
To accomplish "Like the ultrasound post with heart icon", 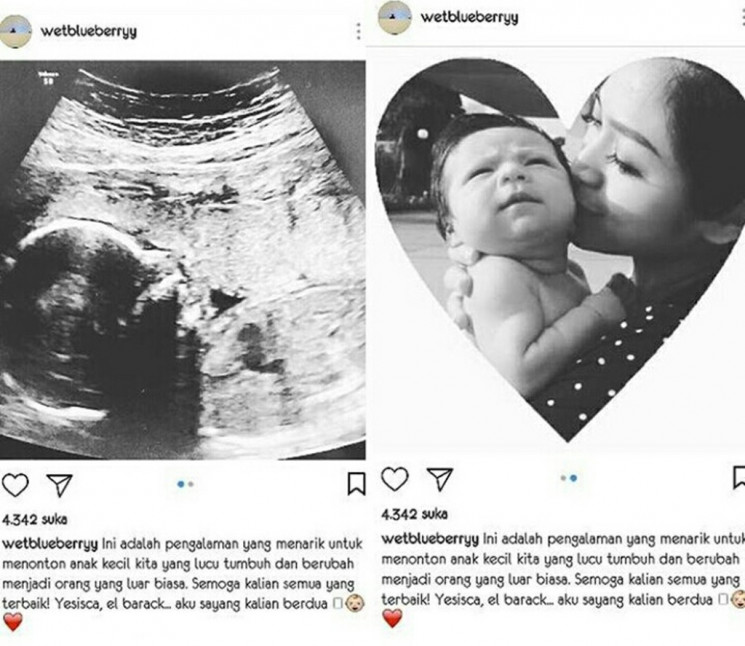I will pos(15,485).
